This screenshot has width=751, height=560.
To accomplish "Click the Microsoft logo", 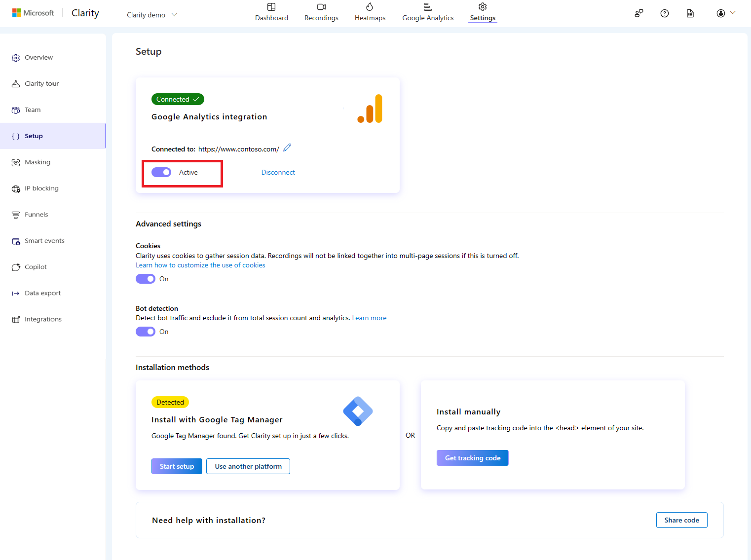I will tap(33, 13).
